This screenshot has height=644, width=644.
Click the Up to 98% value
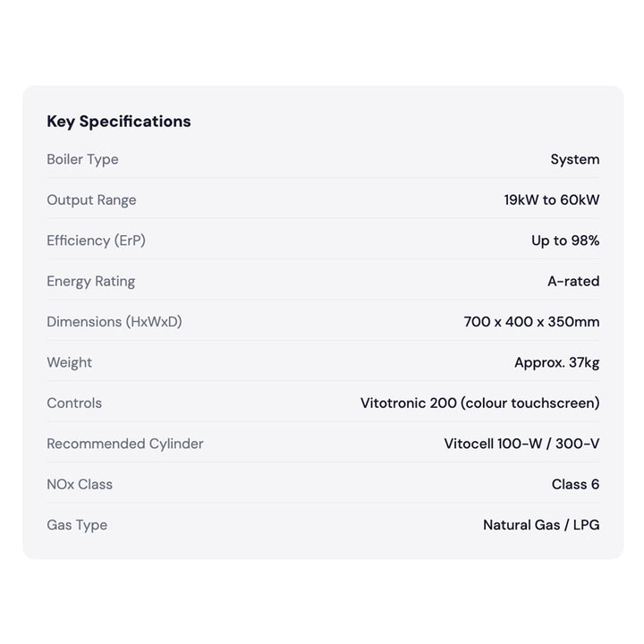pos(565,241)
